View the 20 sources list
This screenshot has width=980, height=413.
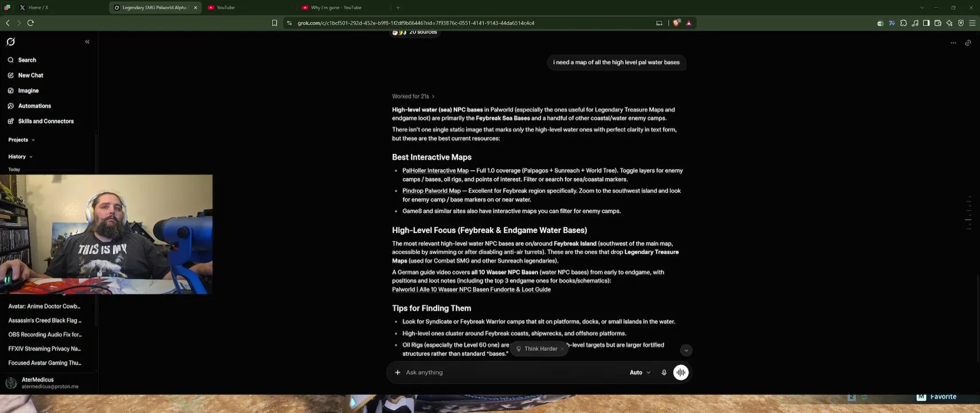coord(415,32)
